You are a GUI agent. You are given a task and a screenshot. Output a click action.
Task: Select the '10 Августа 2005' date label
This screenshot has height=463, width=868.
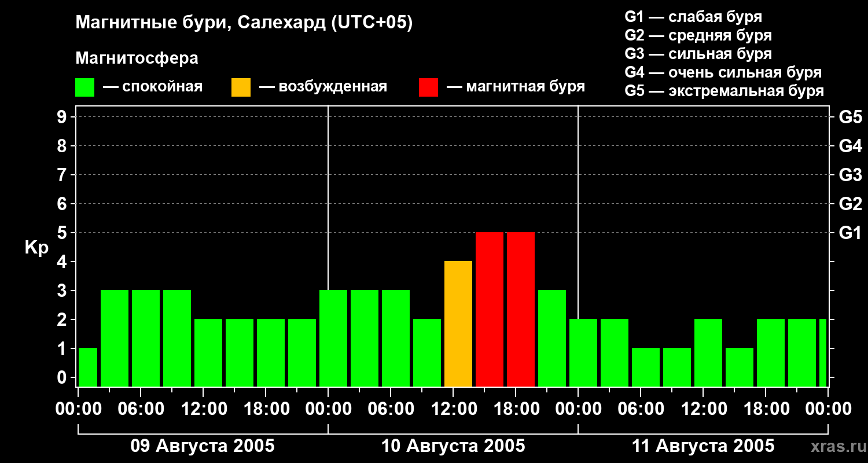pos(453,446)
